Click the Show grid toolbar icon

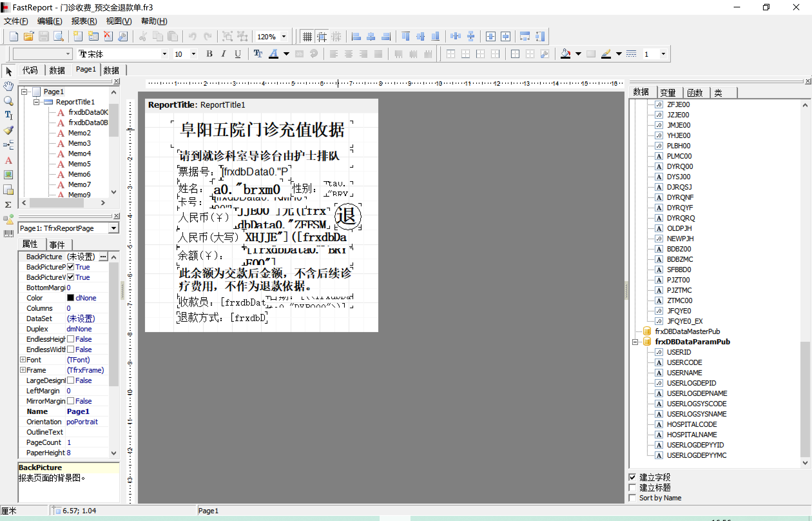[x=307, y=36]
